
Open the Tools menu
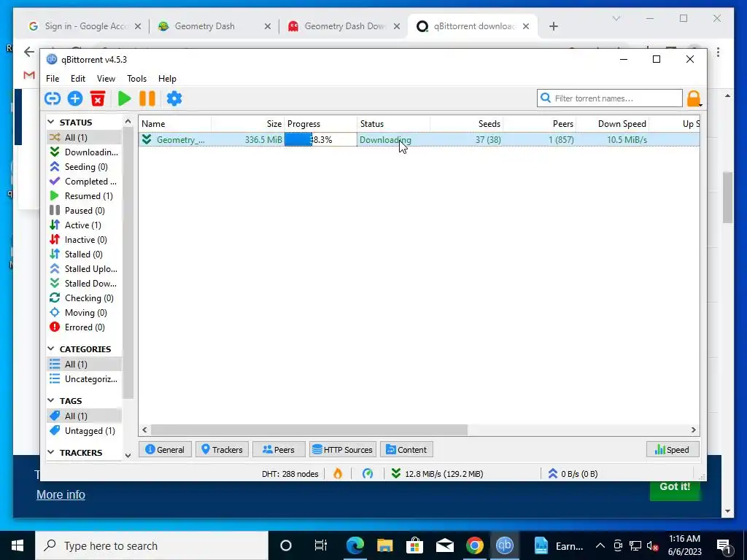click(x=136, y=79)
